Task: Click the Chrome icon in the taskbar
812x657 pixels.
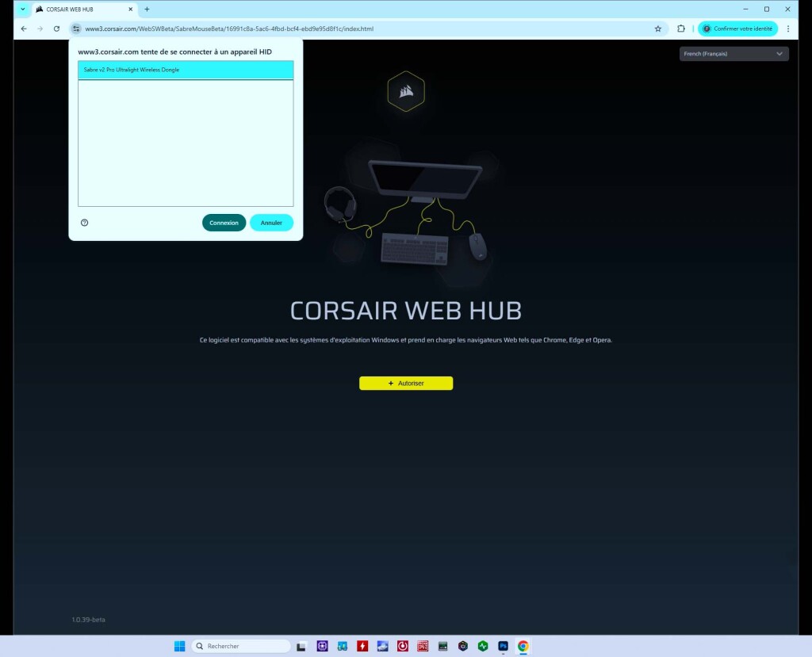Action: (523, 646)
